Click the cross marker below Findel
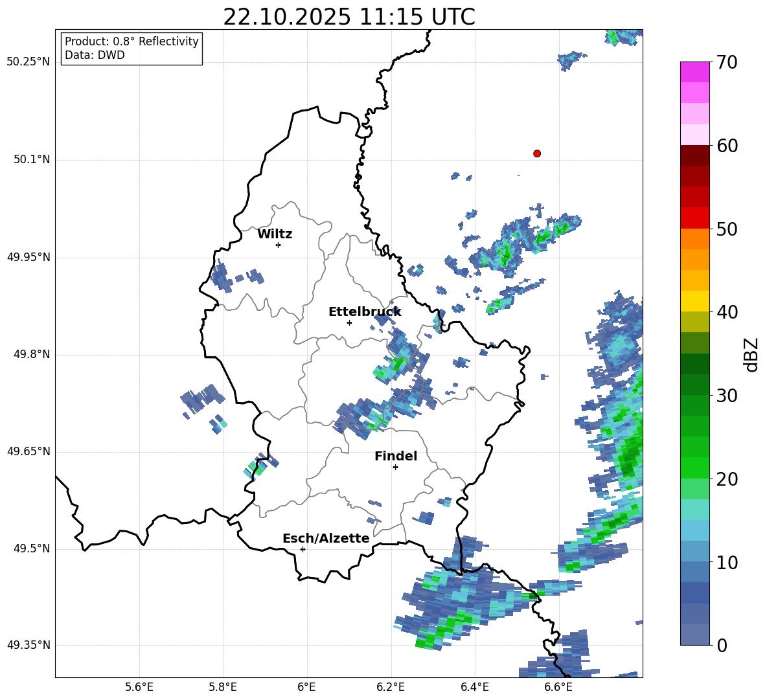Screen dimensions: 767x700 [395, 468]
